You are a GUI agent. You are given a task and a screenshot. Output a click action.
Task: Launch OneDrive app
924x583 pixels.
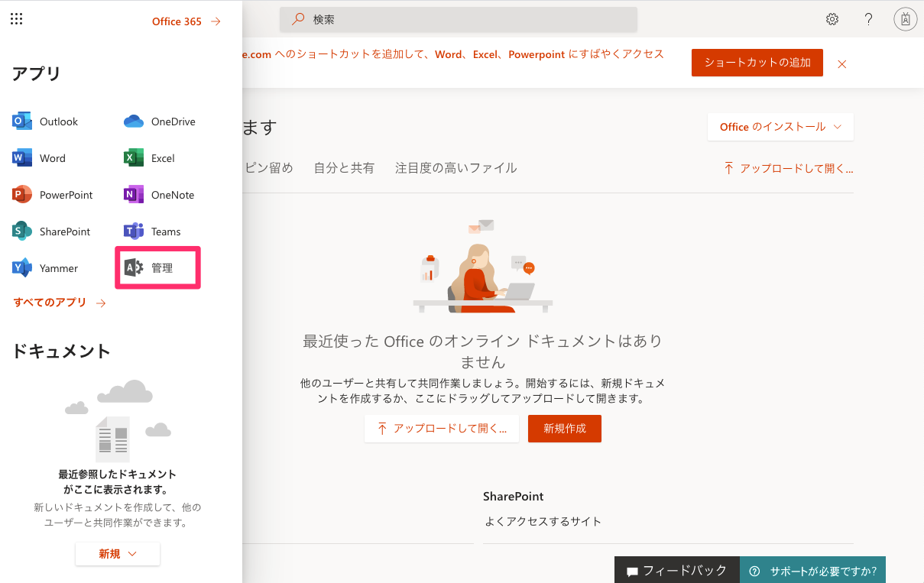pyautogui.click(x=159, y=121)
